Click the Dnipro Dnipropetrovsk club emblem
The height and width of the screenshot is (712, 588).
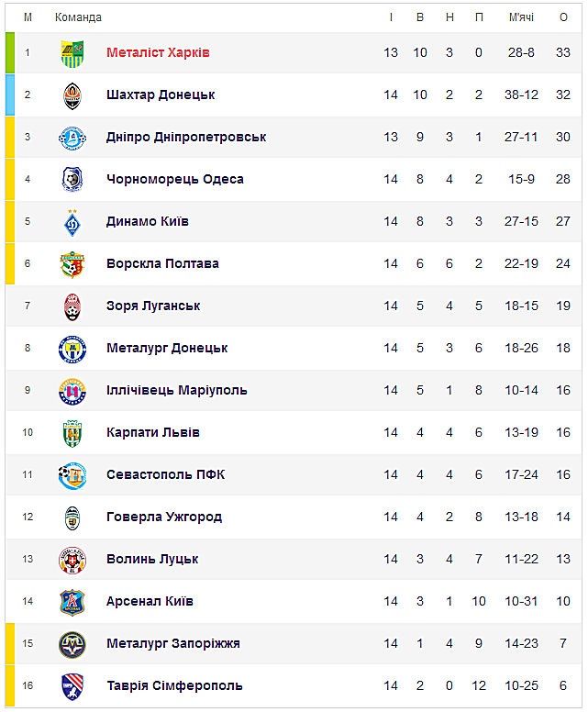(72, 138)
